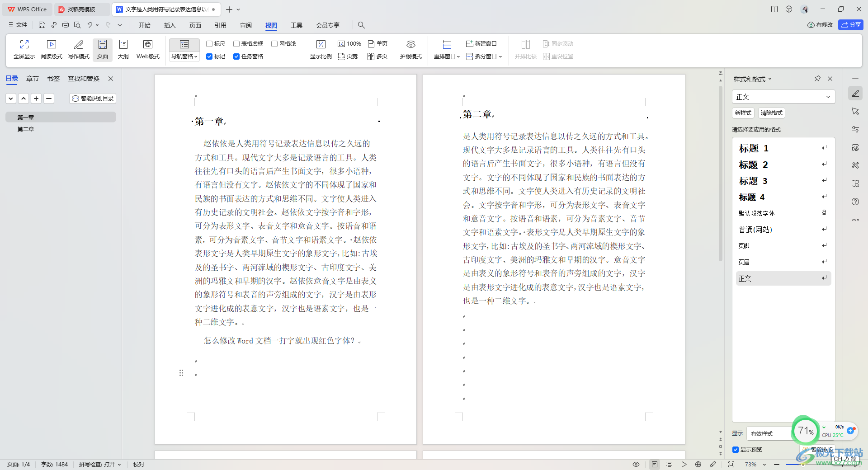Screen dimensions: 868x470
Task: Open more options (three dots) in right sidebar
Action: [x=855, y=220]
